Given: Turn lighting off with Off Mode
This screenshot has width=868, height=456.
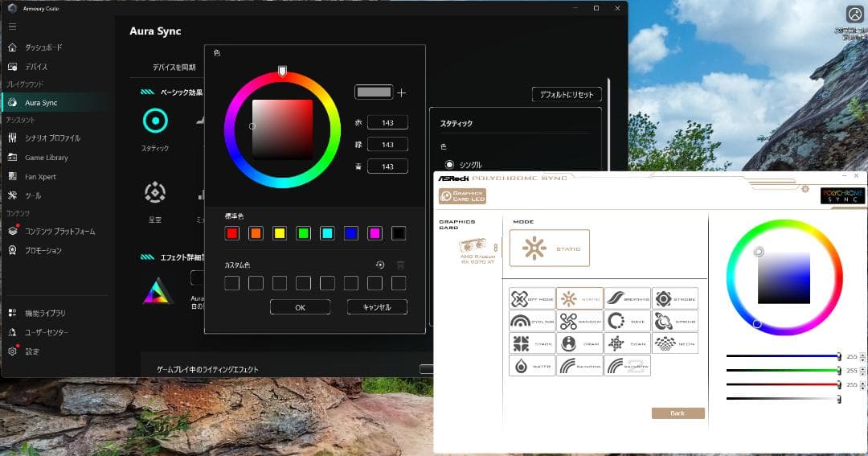Looking at the screenshot, I should (532, 298).
